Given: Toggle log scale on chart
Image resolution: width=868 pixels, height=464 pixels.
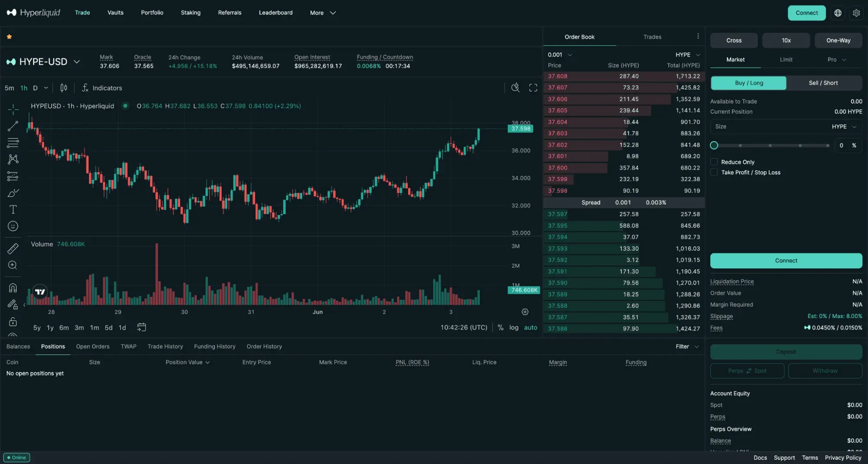Looking at the screenshot, I should coord(514,328).
